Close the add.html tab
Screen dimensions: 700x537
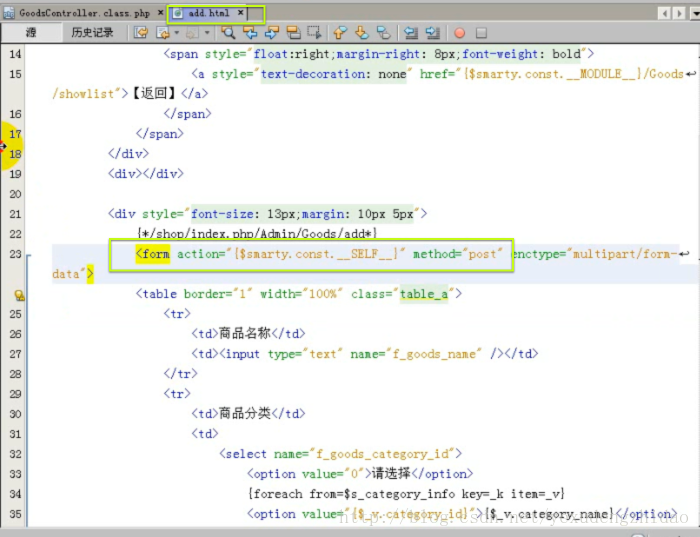[241, 12]
